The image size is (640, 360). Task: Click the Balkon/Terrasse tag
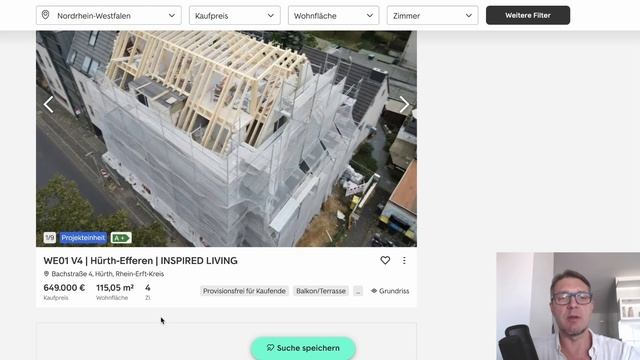point(321,291)
